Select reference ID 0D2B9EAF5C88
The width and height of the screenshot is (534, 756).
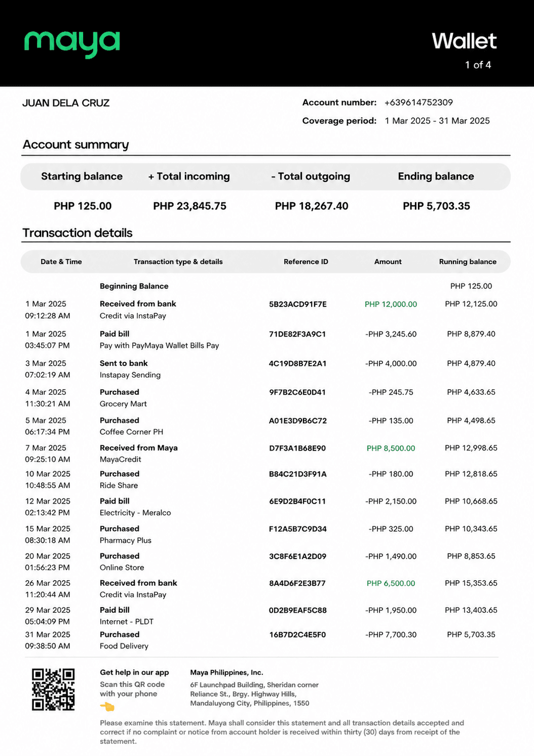coord(298,610)
